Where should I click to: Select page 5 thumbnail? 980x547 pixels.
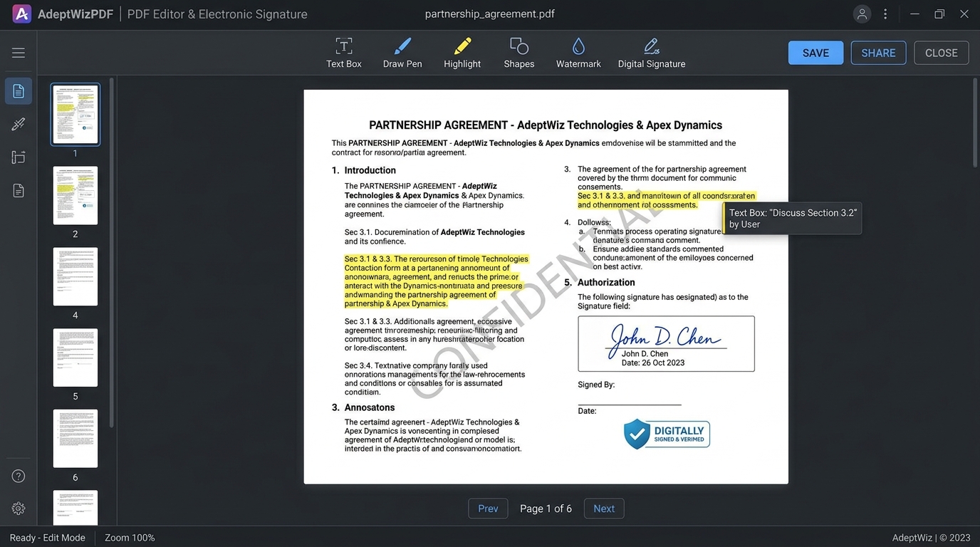click(75, 358)
